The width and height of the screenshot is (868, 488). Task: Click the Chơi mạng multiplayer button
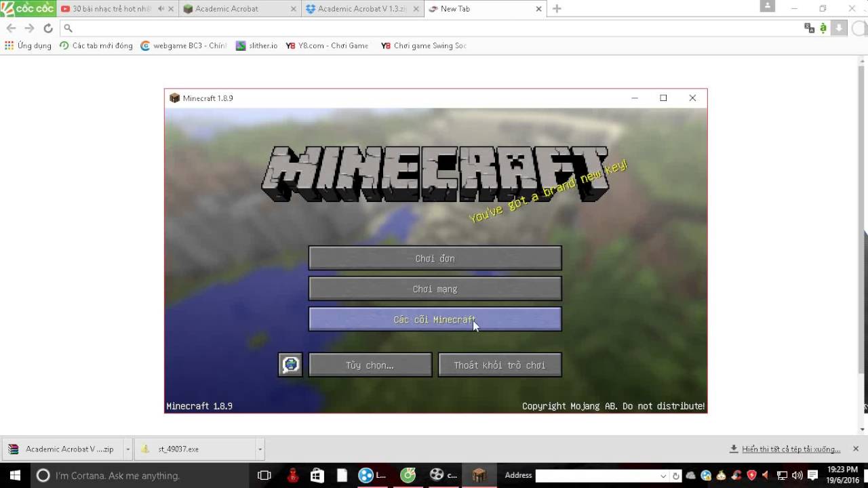[435, 289]
